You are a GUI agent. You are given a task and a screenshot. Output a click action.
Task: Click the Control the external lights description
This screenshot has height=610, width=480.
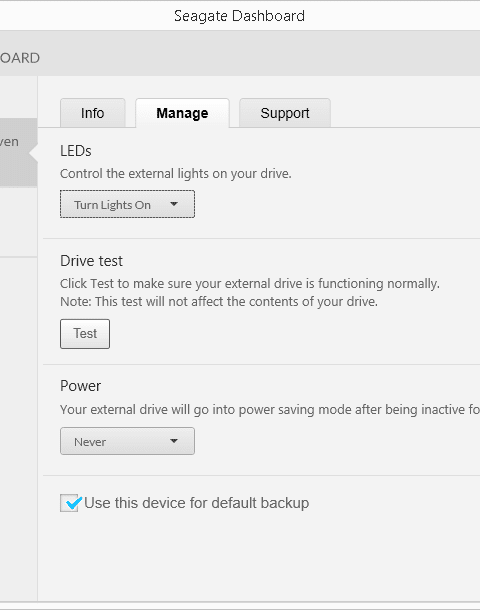pos(176,174)
